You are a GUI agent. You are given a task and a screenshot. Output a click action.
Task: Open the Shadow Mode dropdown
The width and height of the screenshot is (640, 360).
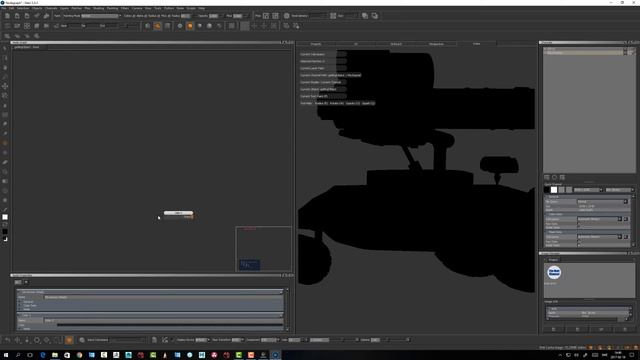pos(202,340)
